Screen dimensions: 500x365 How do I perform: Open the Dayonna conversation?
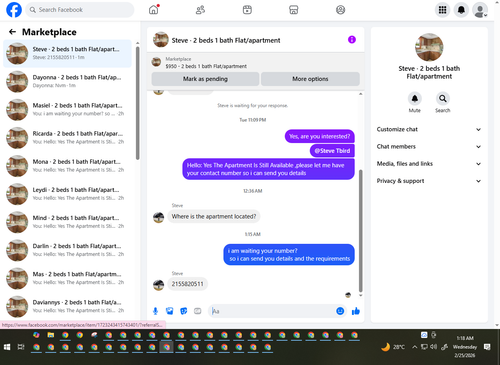pyautogui.click(x=68, y=81)
